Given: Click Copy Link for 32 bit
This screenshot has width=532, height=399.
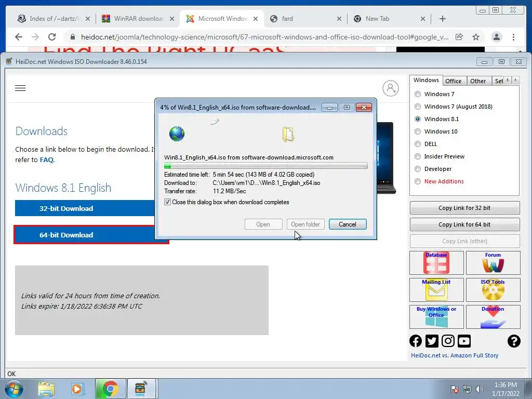Looking at the screenshot, I should pyautogui.click(x=464, y=208).
